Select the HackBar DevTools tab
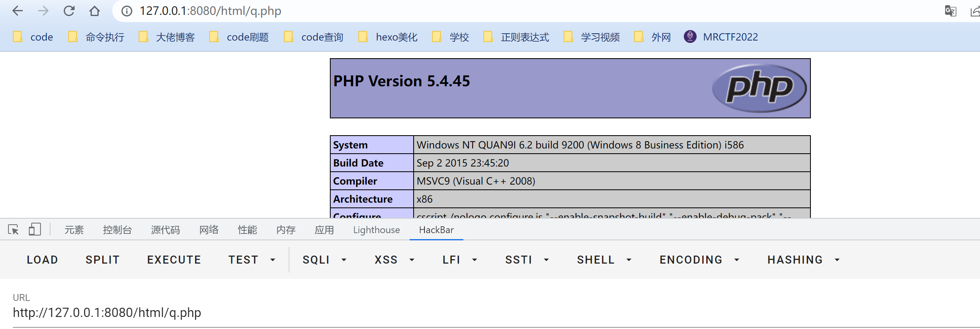The height and width of the screenshot is (329, 980). pyautogui.click(x=436, y=230)
